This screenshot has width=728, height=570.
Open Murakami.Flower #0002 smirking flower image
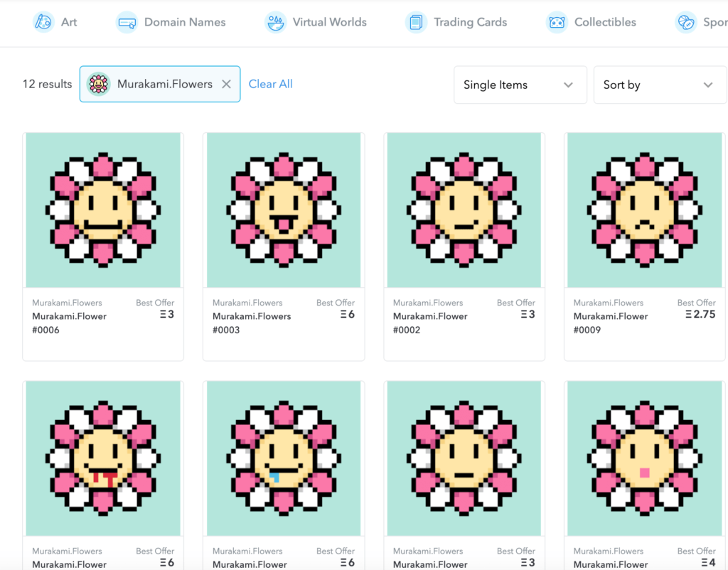[464, 210]
